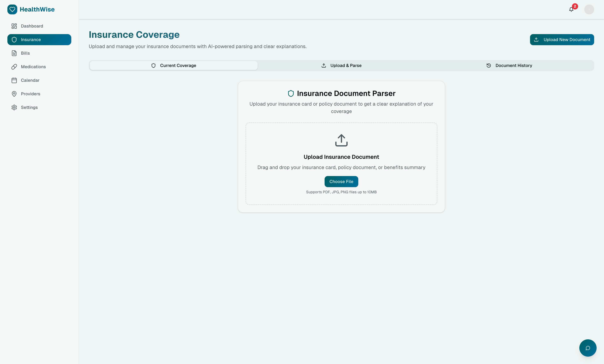Image resolution: width=604 pixels, height=364 pixels.
Task: Click the Bills document icon
Action: [14, 53]
